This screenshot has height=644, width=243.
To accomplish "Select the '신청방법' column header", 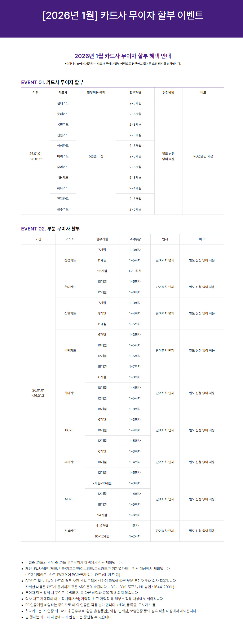I will [x=168, y=92].
